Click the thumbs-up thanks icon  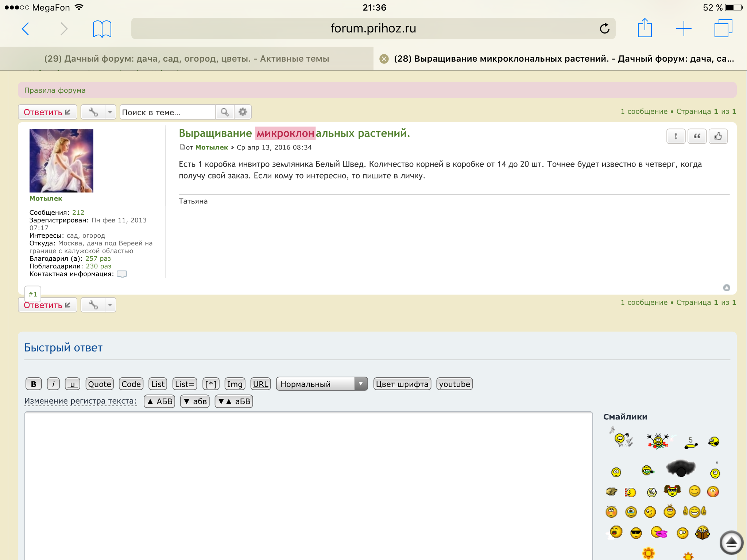point(718,136)
